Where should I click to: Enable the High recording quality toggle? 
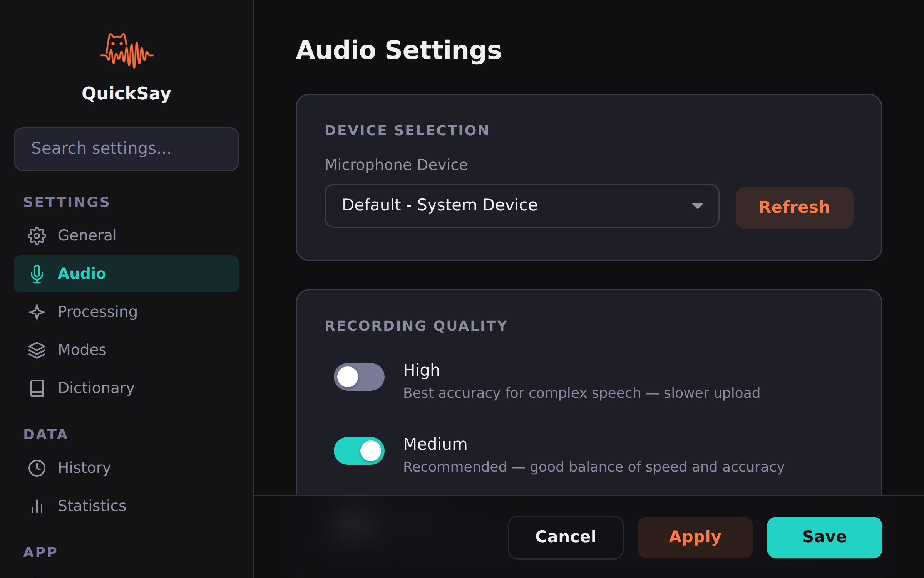[358, 377]
